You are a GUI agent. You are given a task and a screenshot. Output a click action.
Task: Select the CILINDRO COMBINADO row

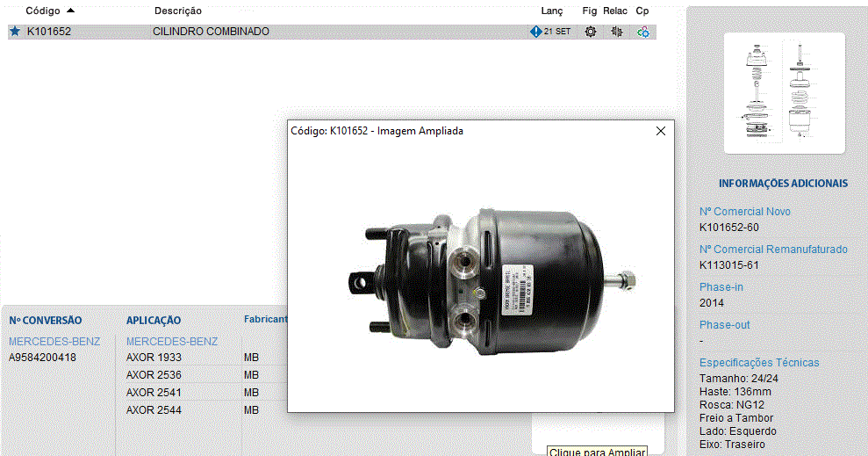[211, 32]
